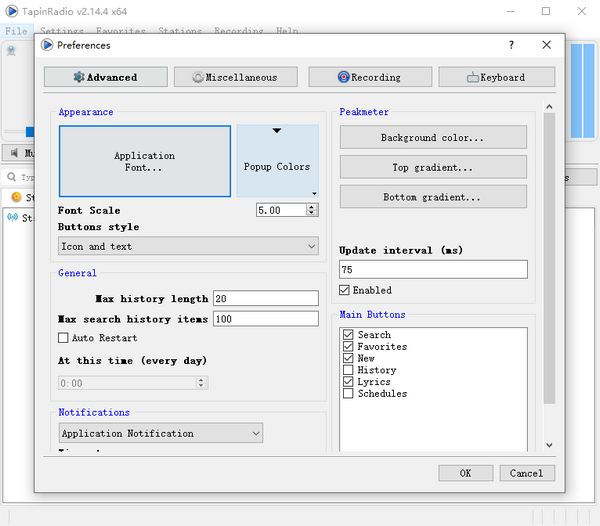Click the Bottom gradient button
The height and width of the screenshot is (526, 600).
(432, 197)
